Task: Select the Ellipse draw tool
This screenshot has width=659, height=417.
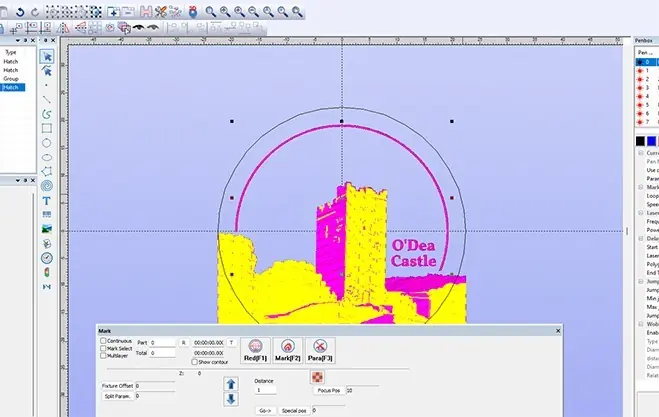Action: coord(47,157)
